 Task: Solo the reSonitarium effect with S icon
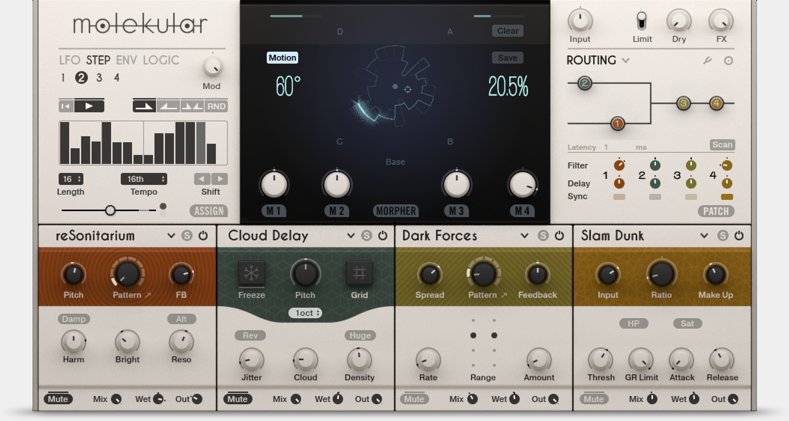point(187,236)
